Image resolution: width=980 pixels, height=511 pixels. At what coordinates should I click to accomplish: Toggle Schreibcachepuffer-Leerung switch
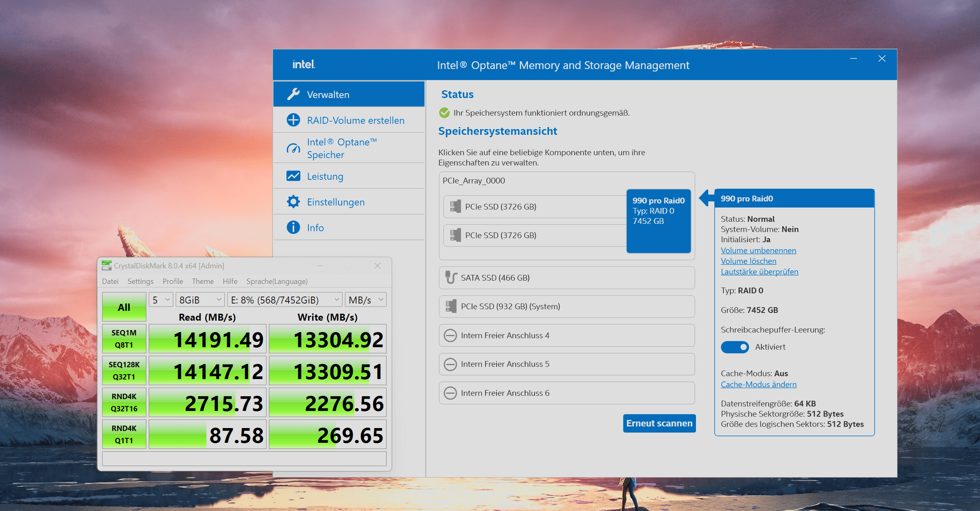[735, 347]
